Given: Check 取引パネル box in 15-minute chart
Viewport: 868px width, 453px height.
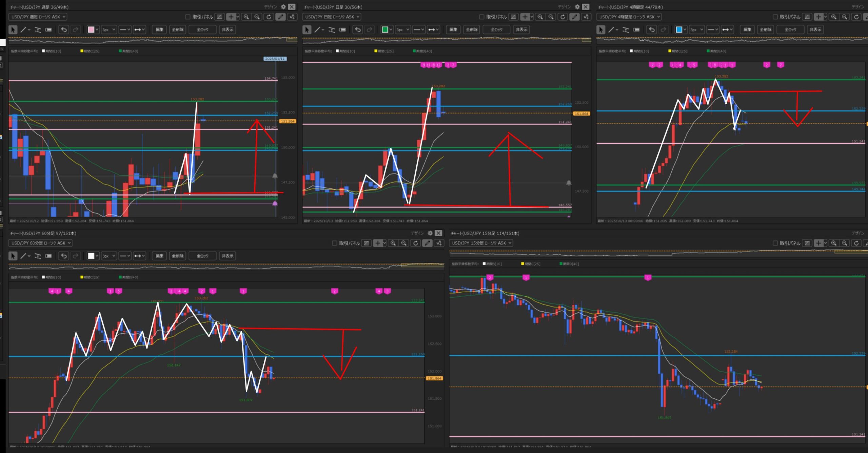Looking at the screenshot, I should click(775, 243).
